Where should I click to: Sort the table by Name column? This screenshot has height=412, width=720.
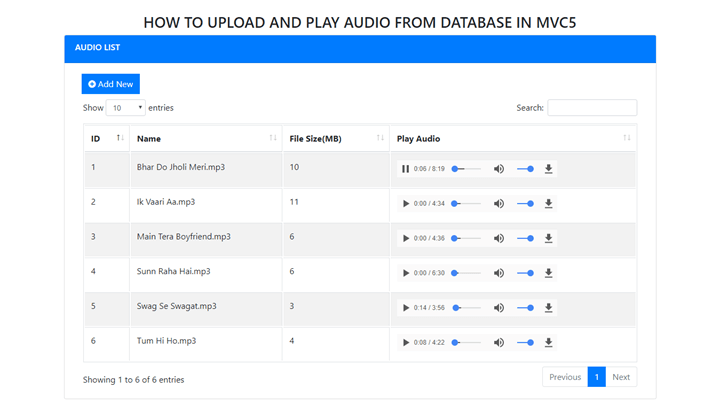pos(207,138)
